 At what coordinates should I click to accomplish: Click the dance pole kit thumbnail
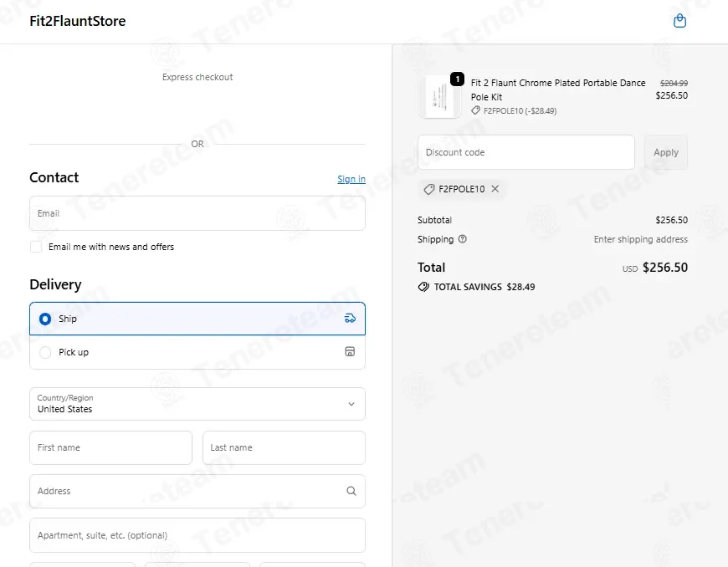440,97
